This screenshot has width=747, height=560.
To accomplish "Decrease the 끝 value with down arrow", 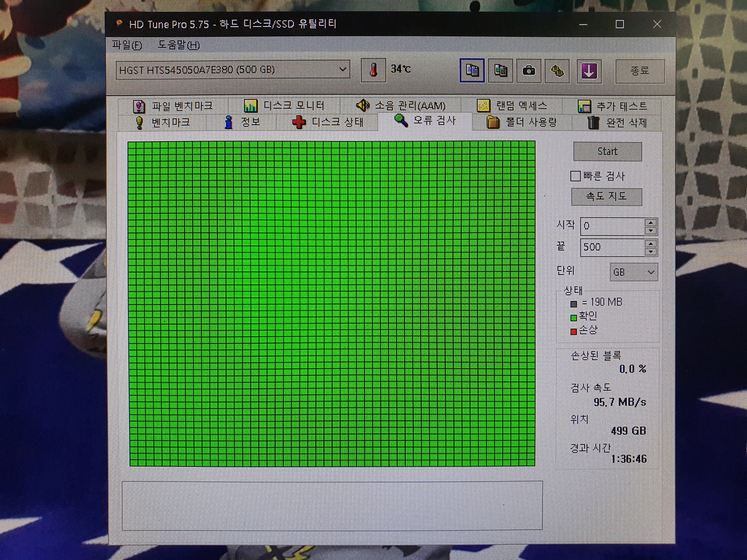I will click(650, 252).
